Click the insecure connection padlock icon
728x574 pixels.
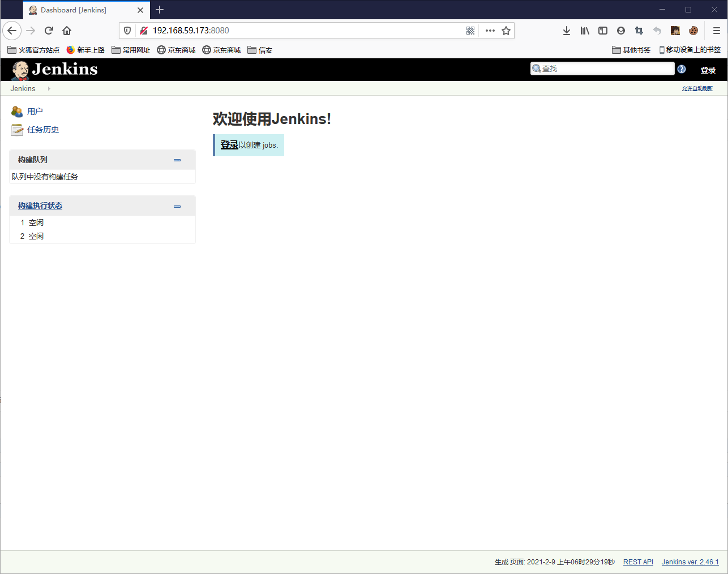coord(144,31)
